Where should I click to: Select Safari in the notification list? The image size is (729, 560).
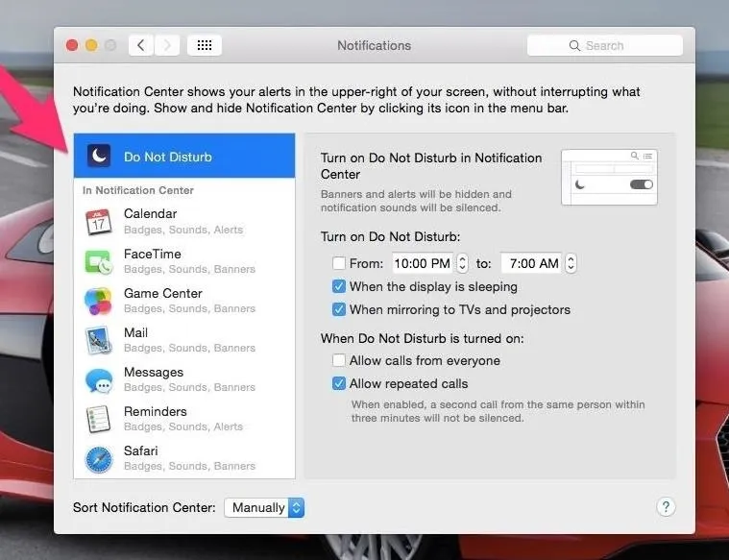point(184,458)
